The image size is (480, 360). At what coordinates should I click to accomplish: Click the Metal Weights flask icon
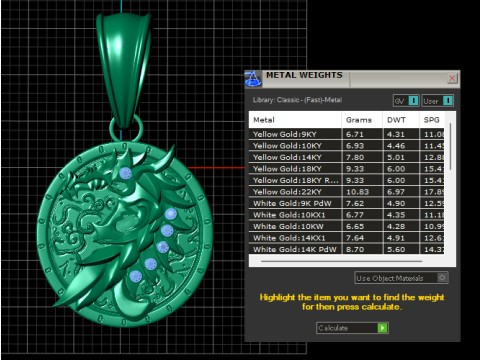click(253, 79)
